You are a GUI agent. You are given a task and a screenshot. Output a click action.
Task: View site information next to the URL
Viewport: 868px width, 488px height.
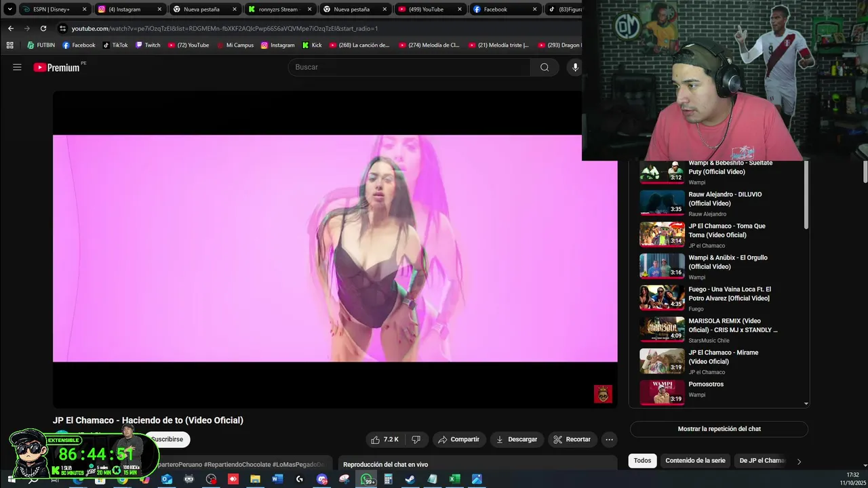click(63, 28)
